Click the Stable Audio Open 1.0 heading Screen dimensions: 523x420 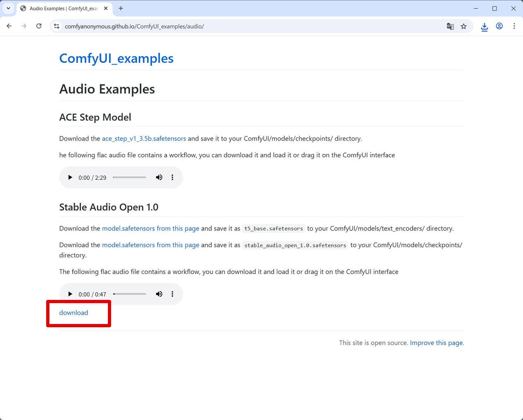[109, 207]
